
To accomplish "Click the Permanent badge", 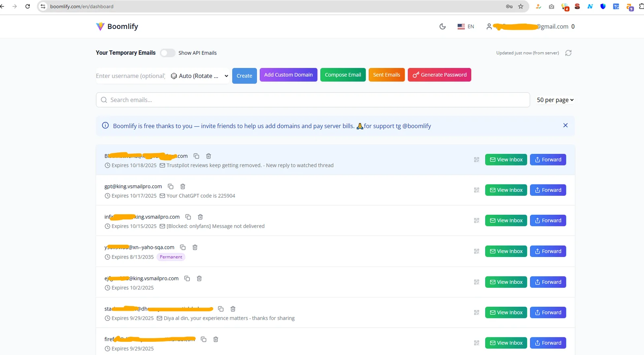I will coord(171,257).
